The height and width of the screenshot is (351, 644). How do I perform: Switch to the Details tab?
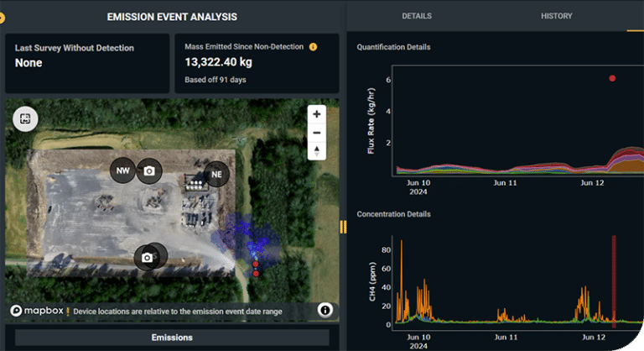click(417, 16)
